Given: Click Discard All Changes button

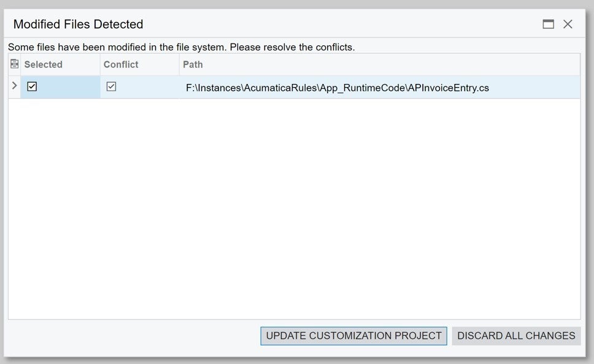Looking at the screenshot, I should coord(516,336).
